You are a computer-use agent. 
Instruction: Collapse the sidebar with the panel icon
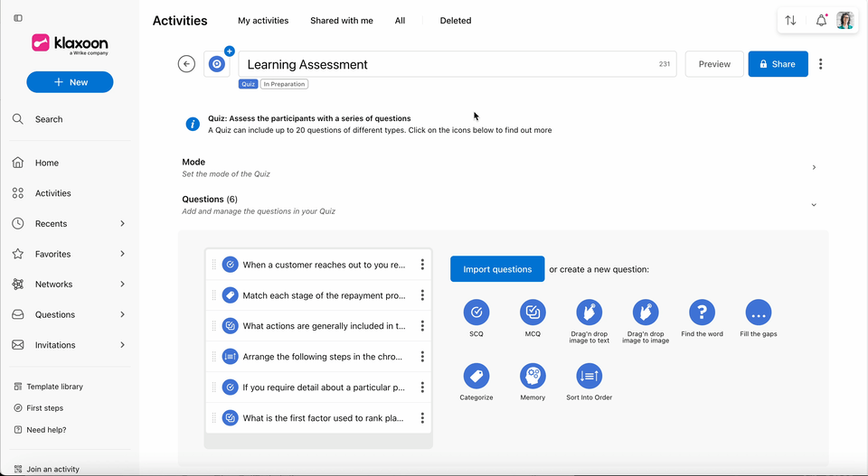18,18
